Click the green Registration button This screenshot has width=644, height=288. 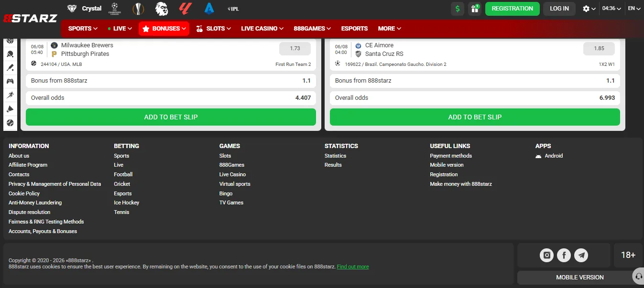(x=512, y=9)
